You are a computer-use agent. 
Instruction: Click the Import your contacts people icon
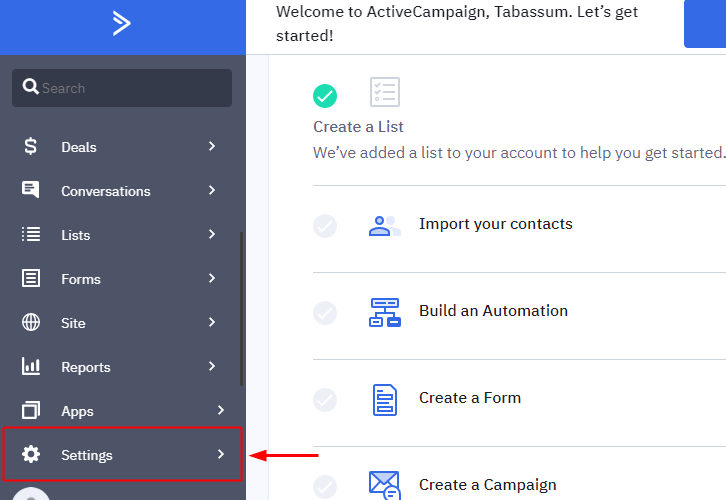click(x=385, y=226)
